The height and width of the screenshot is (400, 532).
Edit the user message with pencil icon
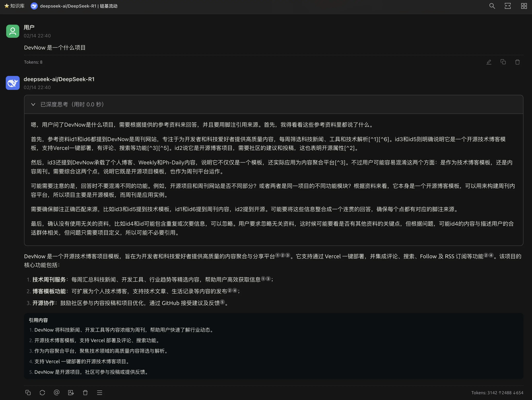[x=489, y=62]
